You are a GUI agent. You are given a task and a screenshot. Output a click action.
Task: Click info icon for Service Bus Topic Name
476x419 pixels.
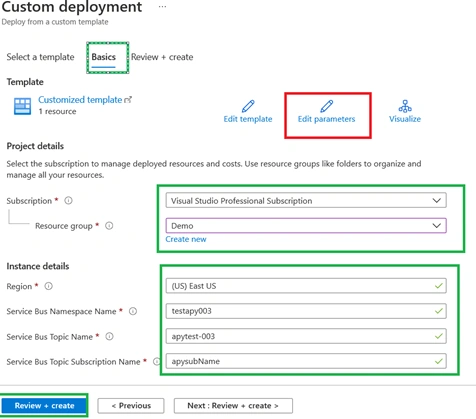pyautogui.click(x=109, y=336)
